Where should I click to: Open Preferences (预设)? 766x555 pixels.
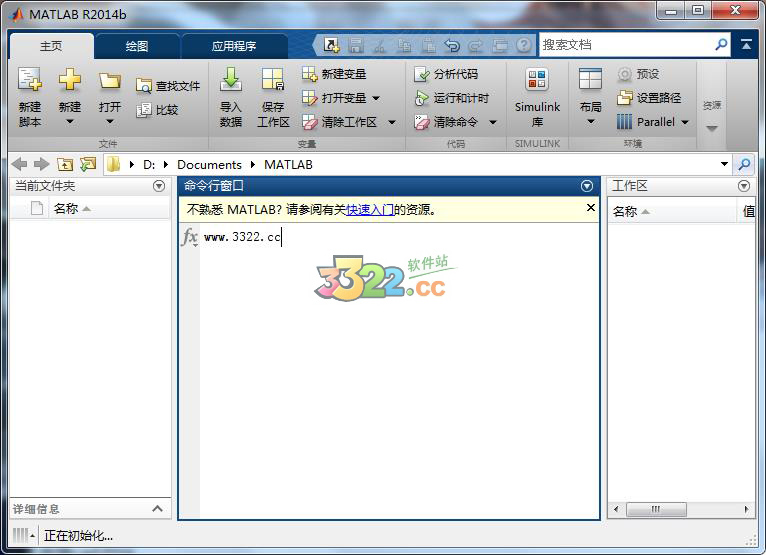(638, 74)
